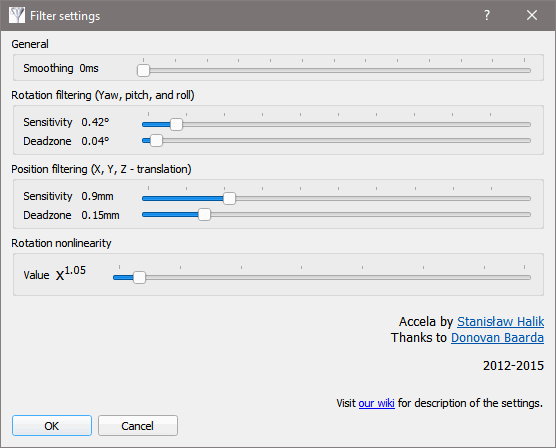Click the Position Deadzone slider handle
The image size is (556, 448).
pyautogui.click(x=204, y=215)
